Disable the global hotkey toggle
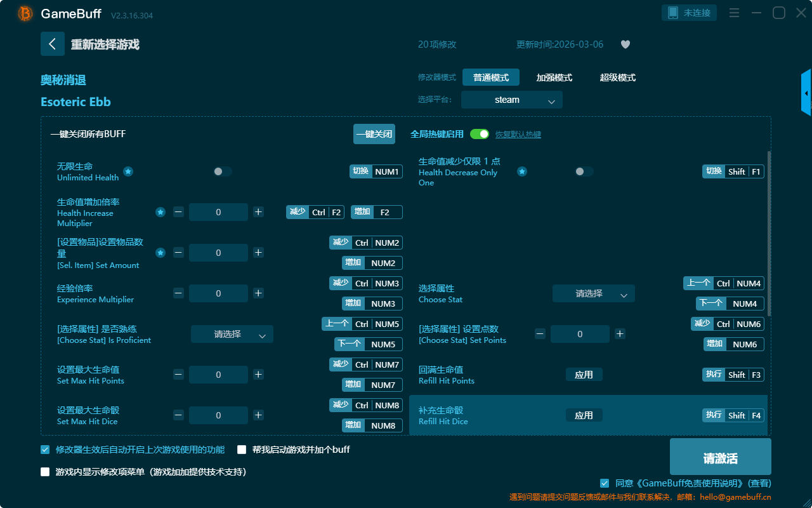812x508 pixels. coord(480,134)
